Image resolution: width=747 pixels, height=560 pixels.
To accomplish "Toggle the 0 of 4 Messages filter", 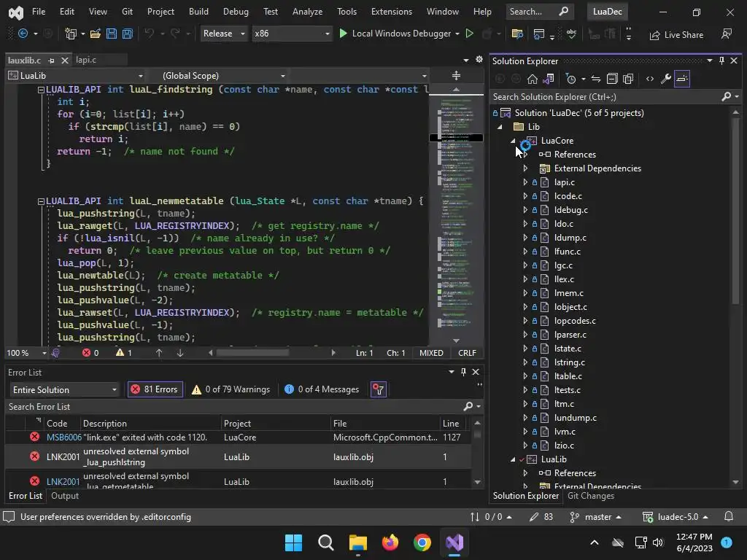I will tap(322, 389).
